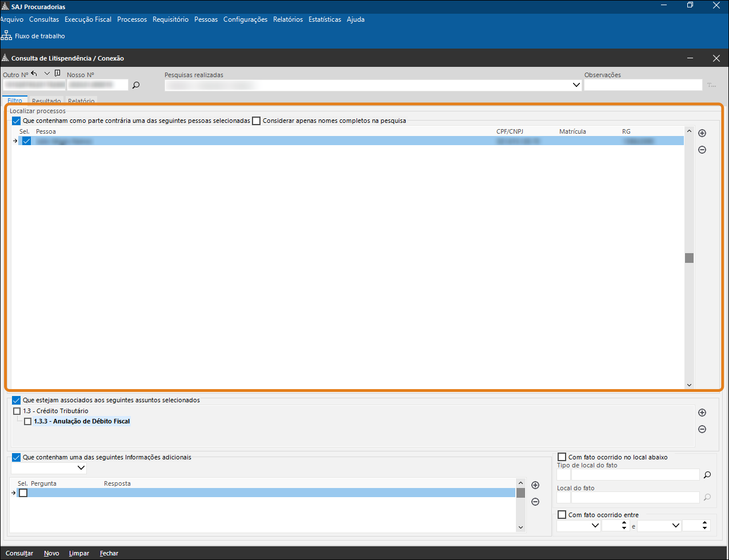
Task: Click the Fluxo de trabalho workflow icon
Action: point(7,36)
